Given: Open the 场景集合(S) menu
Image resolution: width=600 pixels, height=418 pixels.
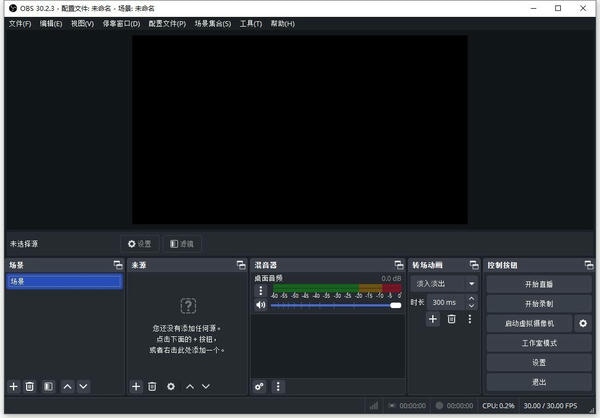Looking at the screenshot, I should (x=213, y=24).
